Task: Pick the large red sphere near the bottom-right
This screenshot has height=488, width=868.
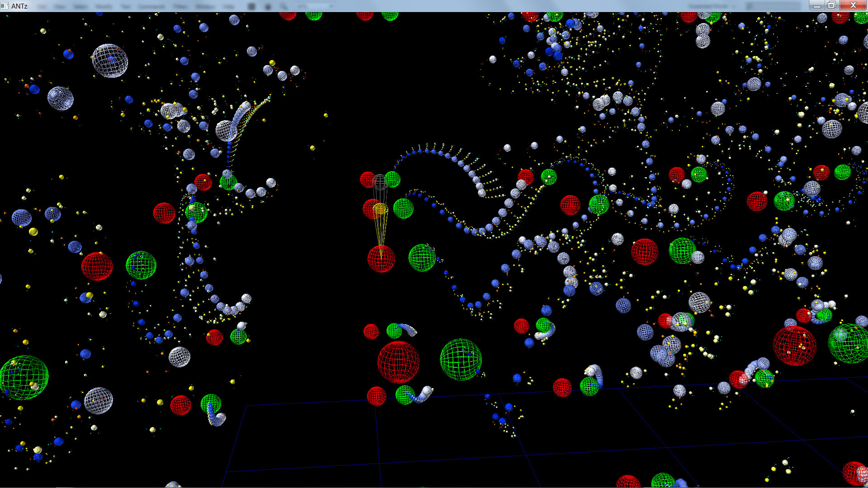Action: pos(794,346)
